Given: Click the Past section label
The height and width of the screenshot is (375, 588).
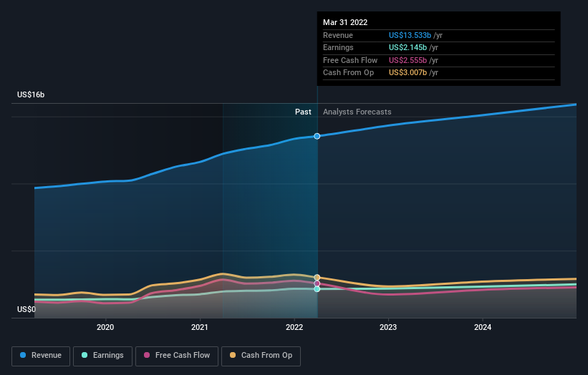Looking at the screenshot, I should [x=303, y=112].
